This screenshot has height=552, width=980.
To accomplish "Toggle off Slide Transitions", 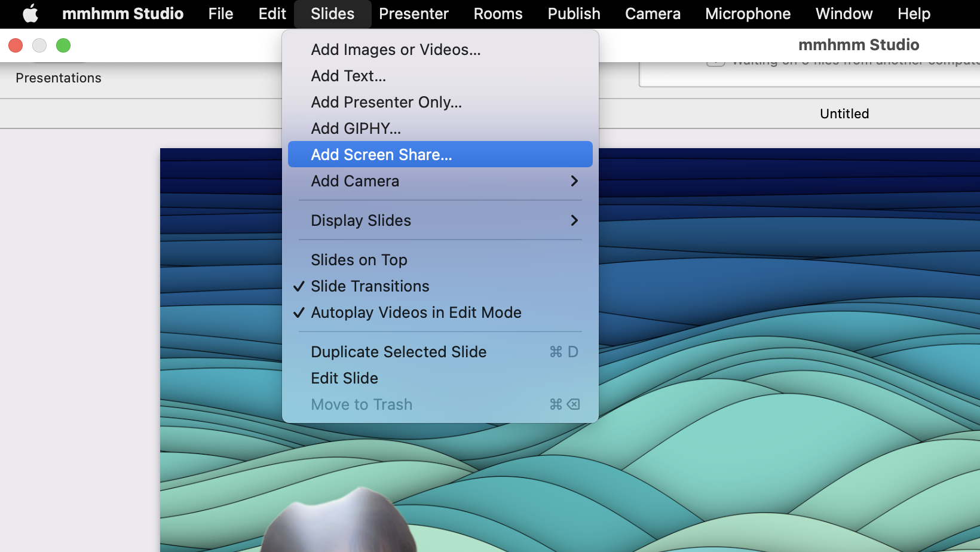I will 440,286.
